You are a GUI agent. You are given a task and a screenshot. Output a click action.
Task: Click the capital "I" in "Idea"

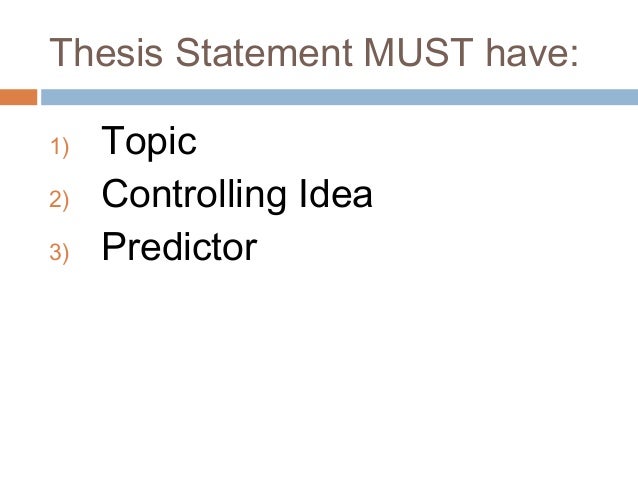tap(302, 193)
